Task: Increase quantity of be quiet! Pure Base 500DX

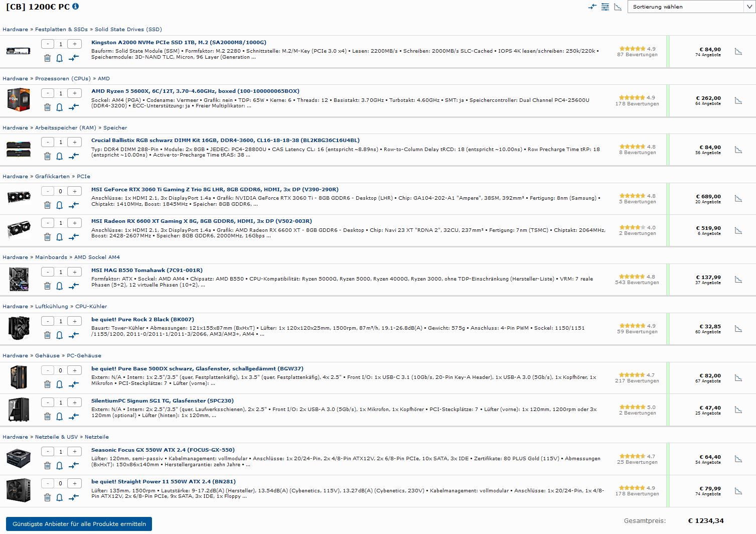Action: [x=75, y=370]
